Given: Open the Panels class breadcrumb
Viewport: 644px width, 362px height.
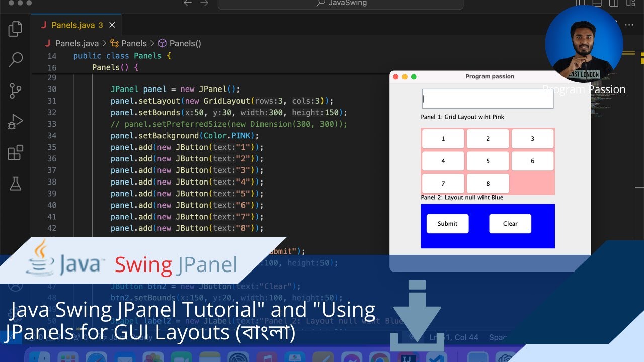Looking at the screenshot, I should pyautogui.click(x=128, y=43).
